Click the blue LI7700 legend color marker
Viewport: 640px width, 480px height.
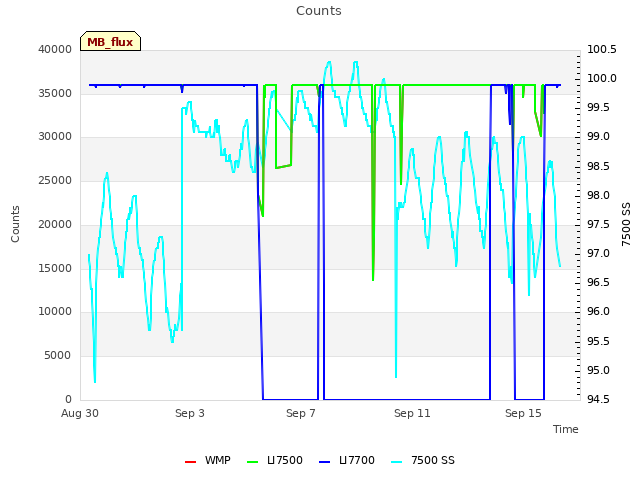point(324,462)
